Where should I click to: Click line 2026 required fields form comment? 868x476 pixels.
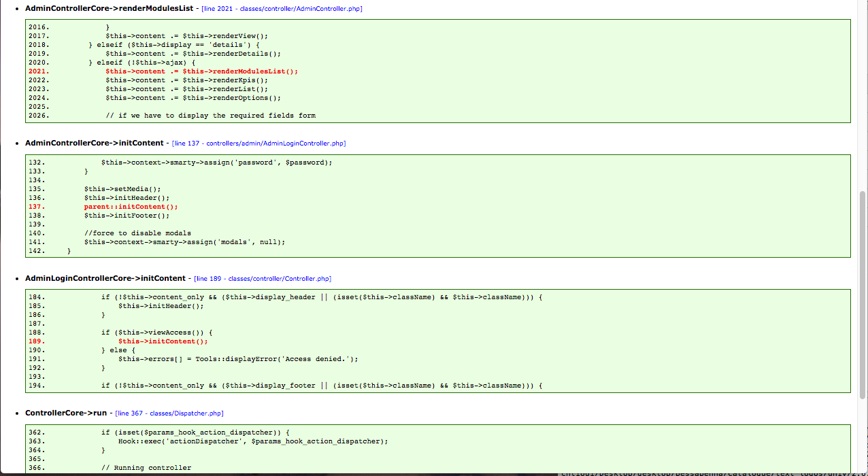[210, 116]
